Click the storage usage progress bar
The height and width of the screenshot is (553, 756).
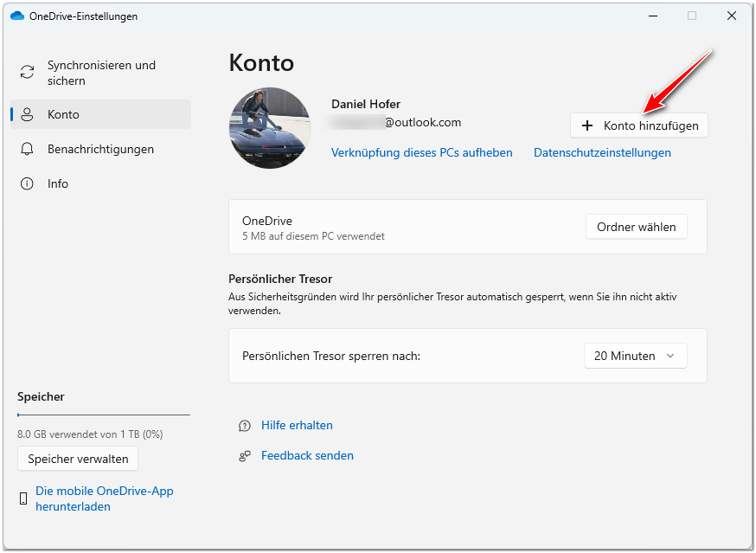click(x=104, y=415)
